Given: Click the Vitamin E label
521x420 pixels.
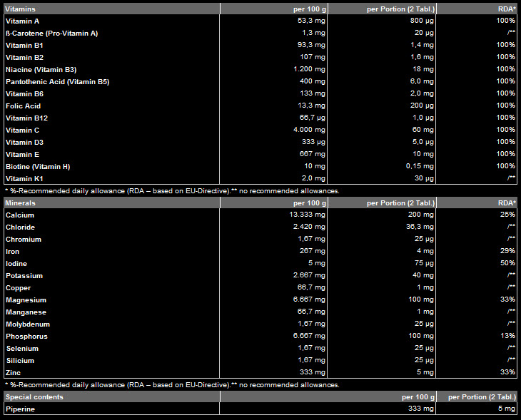Looking at the screenshot, I should click(22, 155).
